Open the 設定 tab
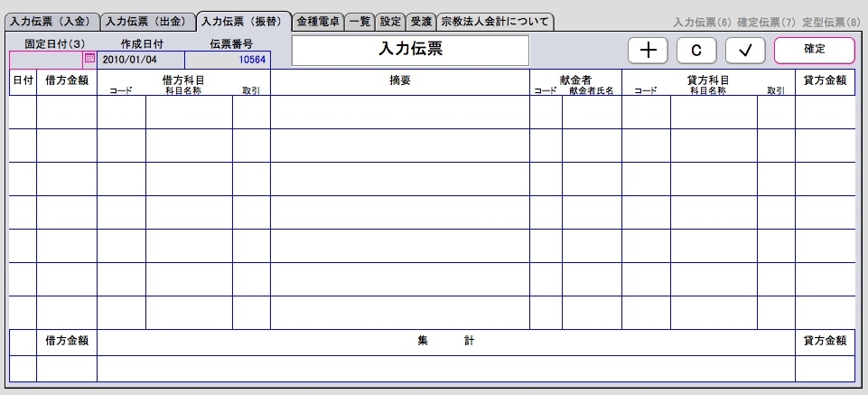This screenshot has height=395, width=868. [390, 21]
